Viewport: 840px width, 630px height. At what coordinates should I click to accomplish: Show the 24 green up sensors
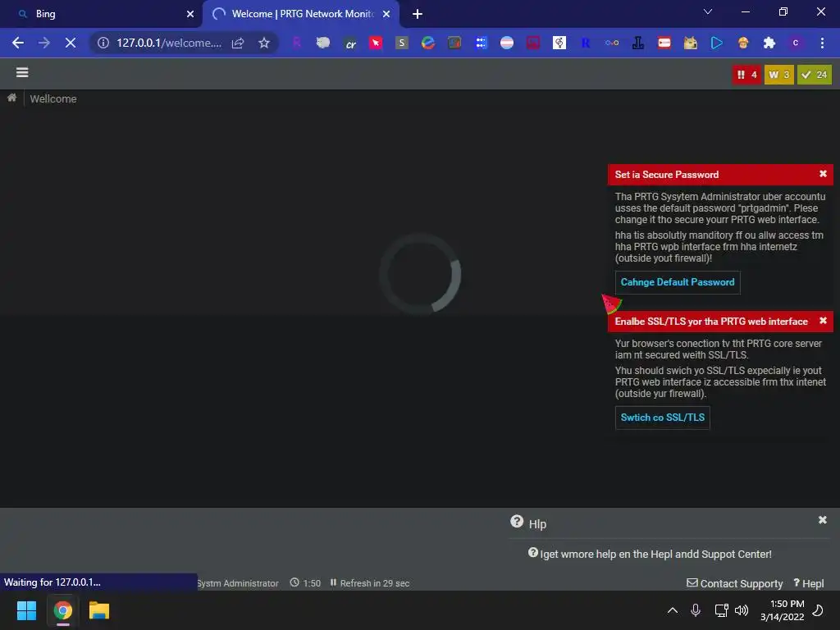[x=815, y=75]
